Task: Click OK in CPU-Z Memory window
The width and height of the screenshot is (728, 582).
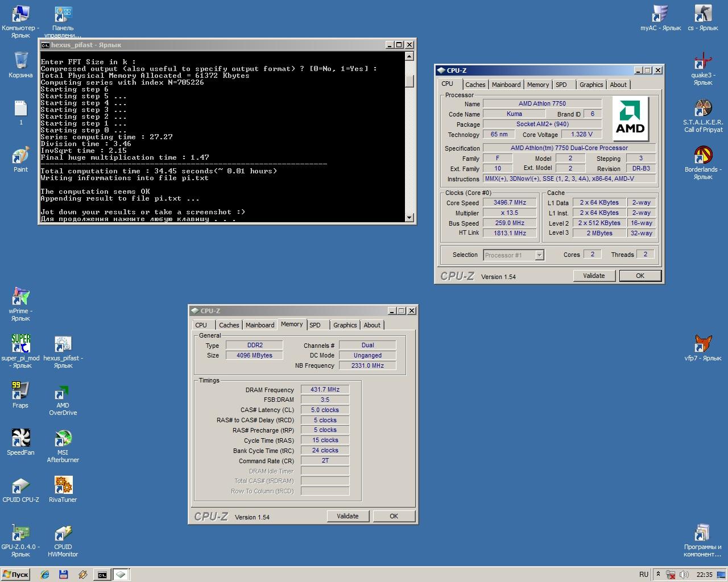Action: [394, 516]
